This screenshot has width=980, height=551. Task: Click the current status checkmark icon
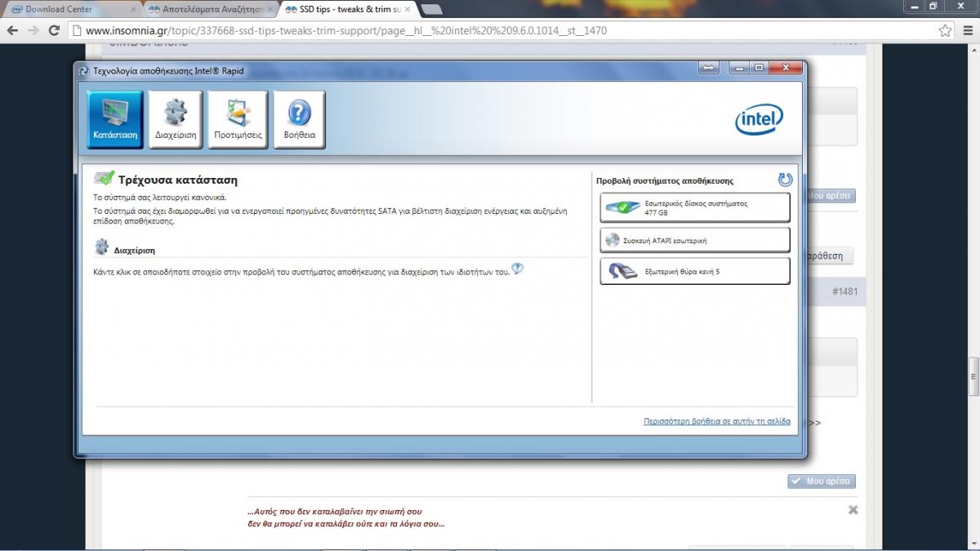(x=104, y=178)
